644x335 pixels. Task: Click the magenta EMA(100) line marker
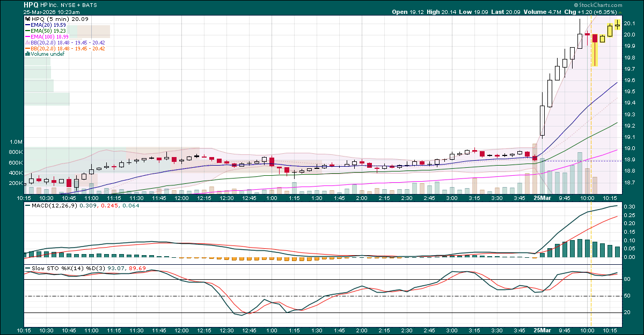(28, 36)
